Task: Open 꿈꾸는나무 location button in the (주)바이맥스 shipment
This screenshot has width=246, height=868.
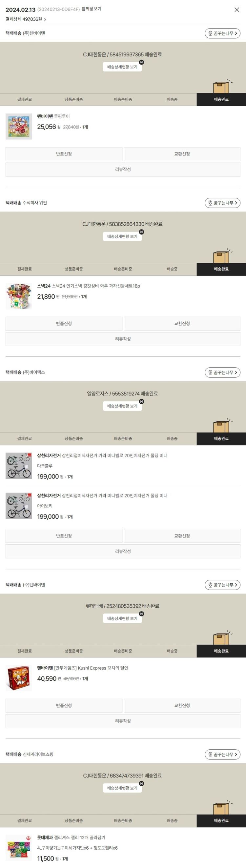Action: [222, 372]
